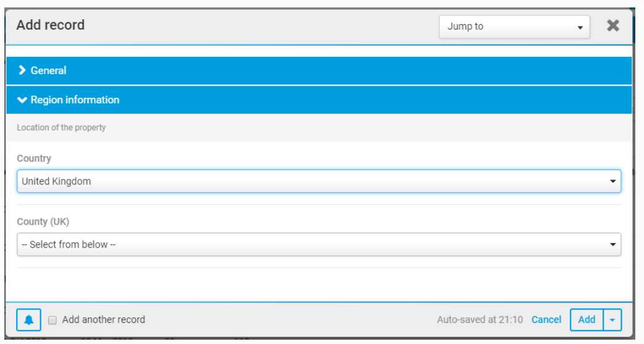The width and height of the screenshot is (644, 344).
Task: Click the Location of the property description
Action: coord(61,127)
